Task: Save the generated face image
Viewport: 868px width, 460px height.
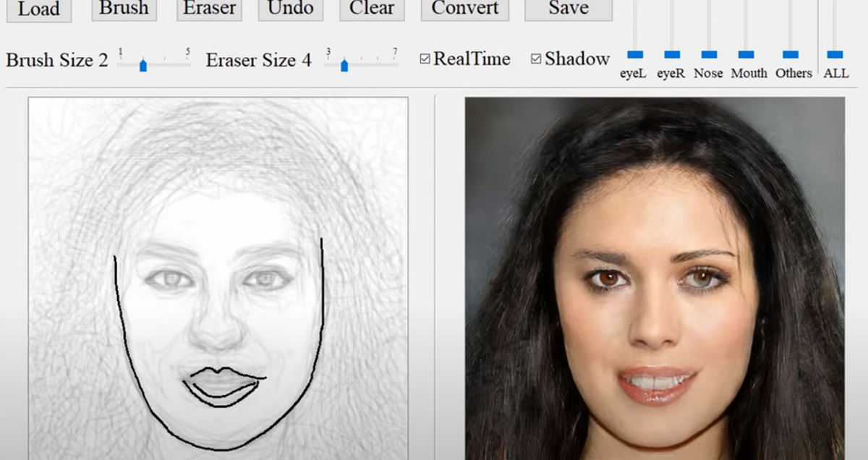Action: click(567, 9)
